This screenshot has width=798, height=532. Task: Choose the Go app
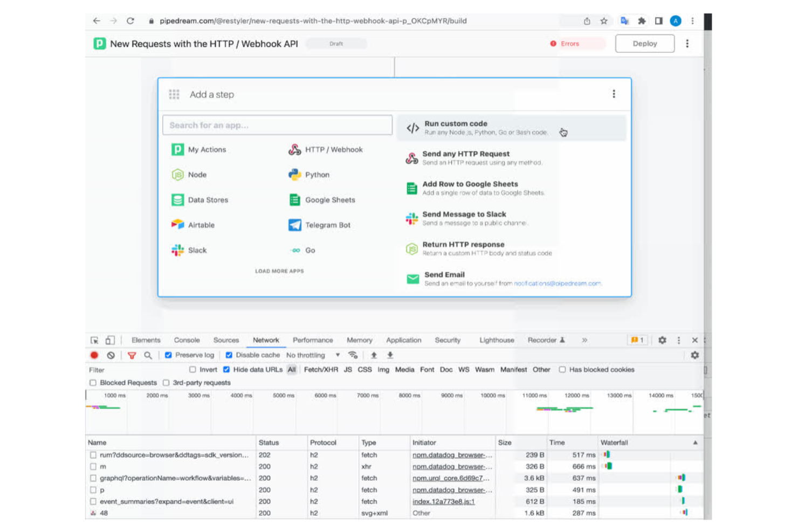[302, 250]
